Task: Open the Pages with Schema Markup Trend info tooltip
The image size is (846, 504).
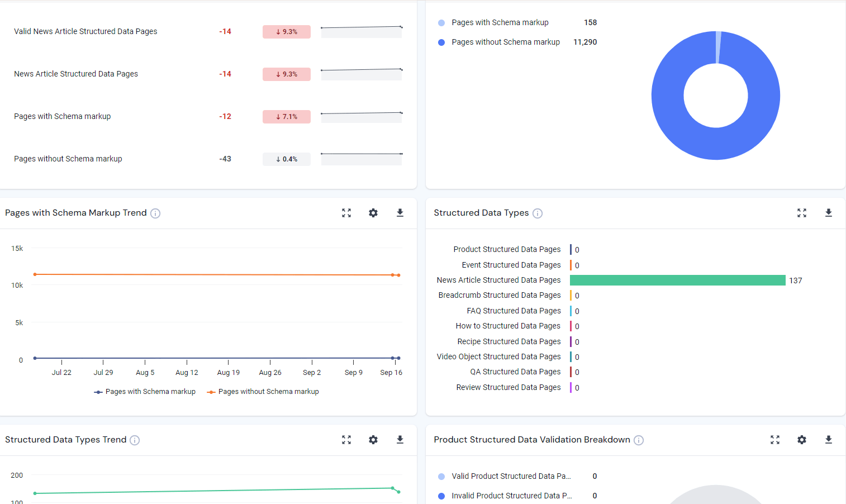Action: pyautogui.click(x=155, y=213)
